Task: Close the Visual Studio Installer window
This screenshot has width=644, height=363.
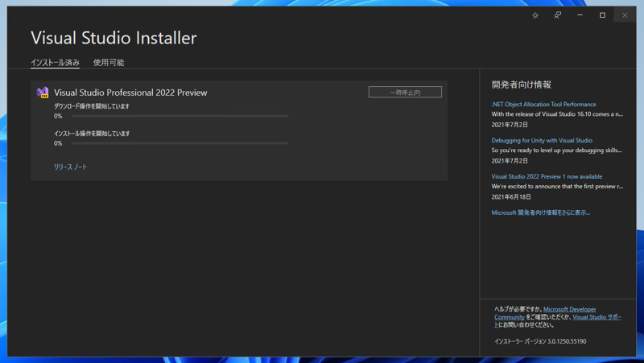Action: (x=625, y=15)
